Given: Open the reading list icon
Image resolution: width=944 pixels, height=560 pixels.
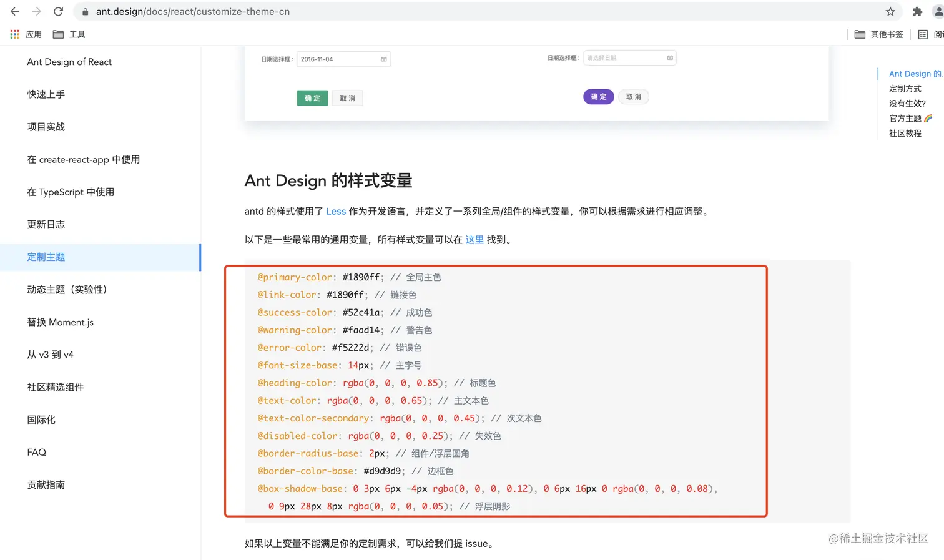Looking at the screenshot, I should (923, 34).
